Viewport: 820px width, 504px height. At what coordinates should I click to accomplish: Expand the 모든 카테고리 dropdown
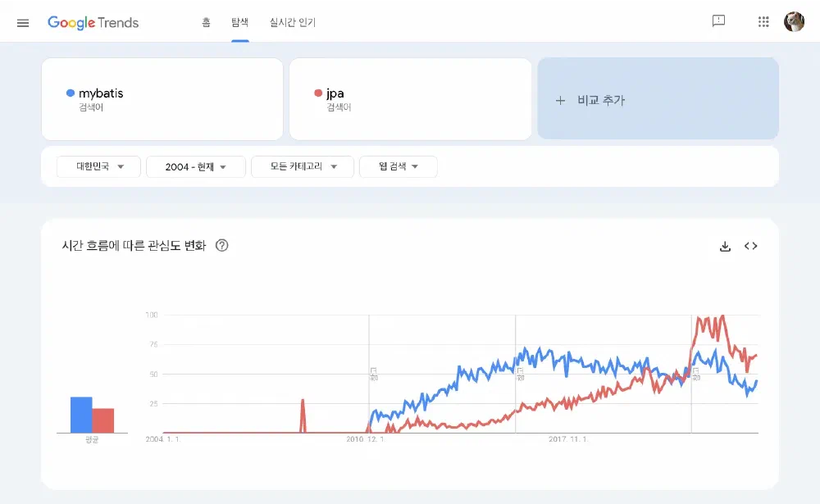click(302, 166)
